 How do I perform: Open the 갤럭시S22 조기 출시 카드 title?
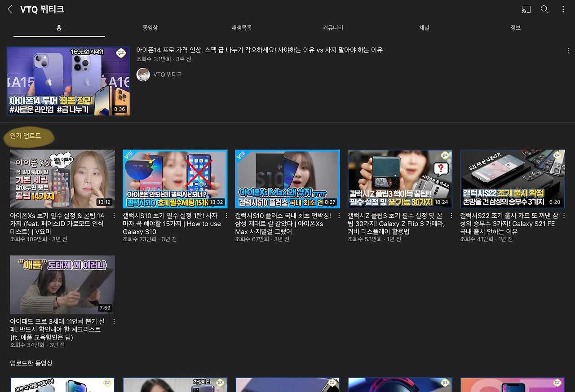509,224
